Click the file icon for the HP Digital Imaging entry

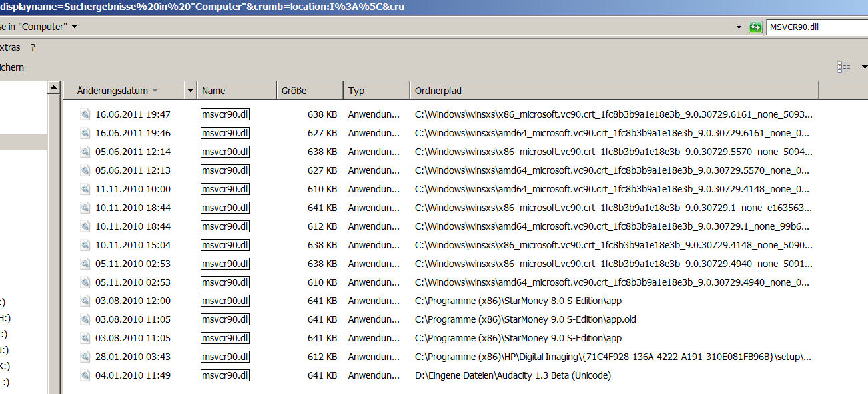tap(85, 357)
